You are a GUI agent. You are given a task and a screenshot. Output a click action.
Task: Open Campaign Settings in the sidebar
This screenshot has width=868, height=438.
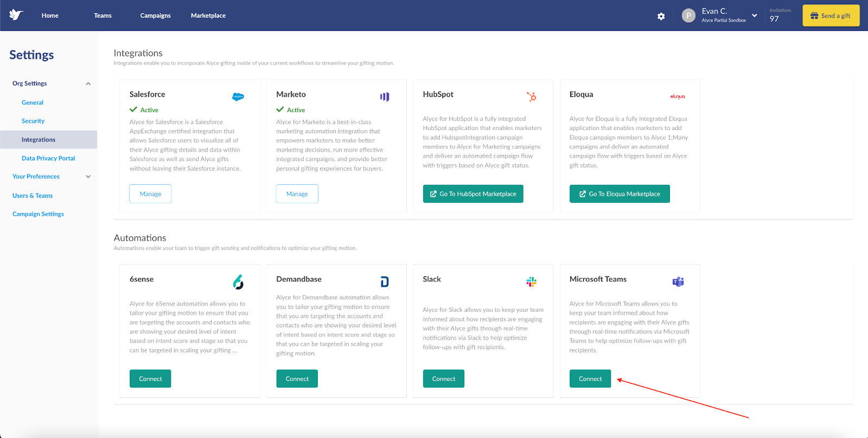pyautogui.click(x=38, y=214)
